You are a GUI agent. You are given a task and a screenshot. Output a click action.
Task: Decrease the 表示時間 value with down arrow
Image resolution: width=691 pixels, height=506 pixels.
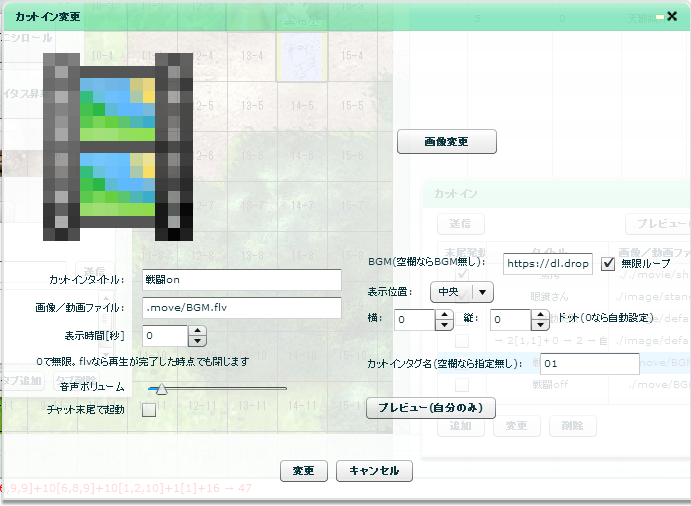(x=197, y=341)
